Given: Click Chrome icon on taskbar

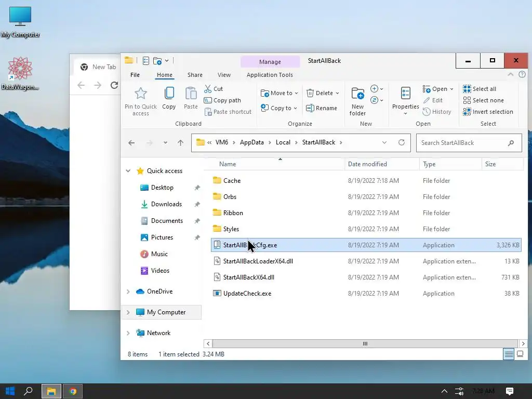Looking at the screenshot, I should (73, 391).
